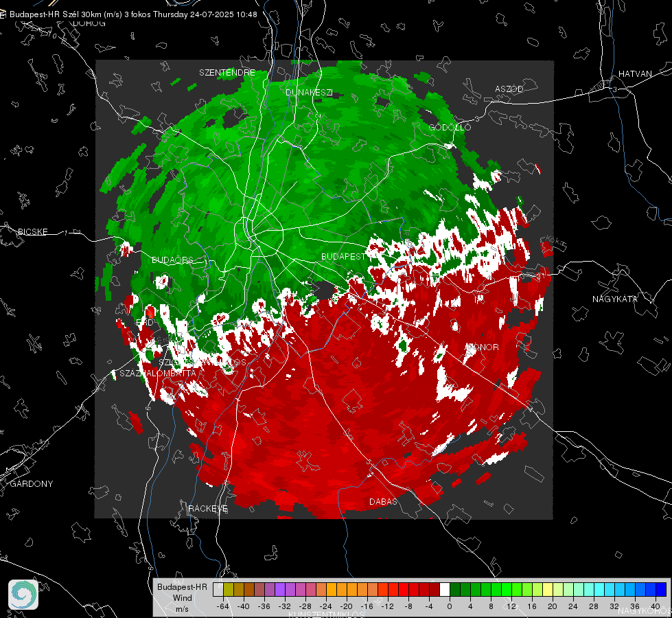Select the SZÁZHALOMBATTA label
672x618 pixels.
click(x=158, y=373)
